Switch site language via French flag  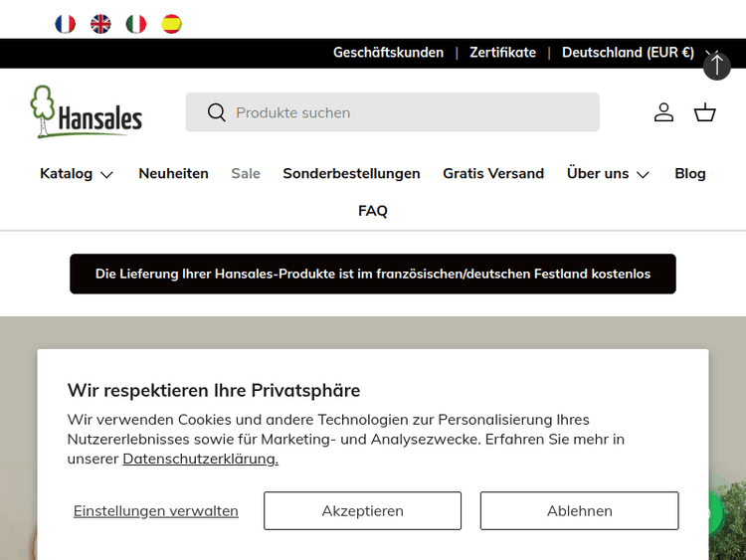click(x=65, y=24)
